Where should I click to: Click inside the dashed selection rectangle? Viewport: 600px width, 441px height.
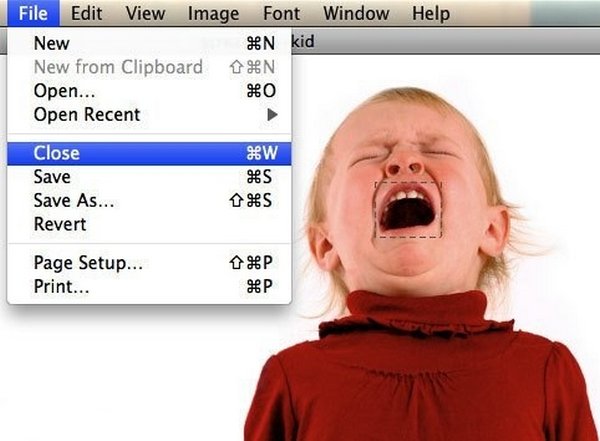tap(408, 210)
